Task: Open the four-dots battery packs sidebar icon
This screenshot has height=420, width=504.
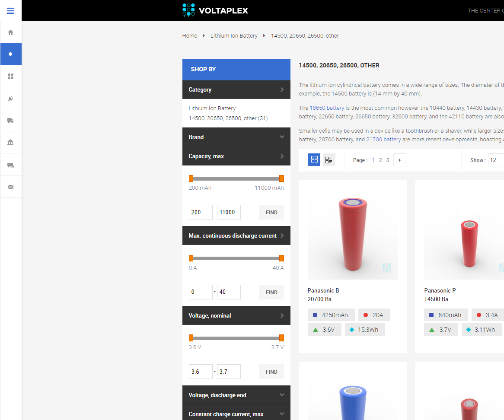Action: point(11,76)
